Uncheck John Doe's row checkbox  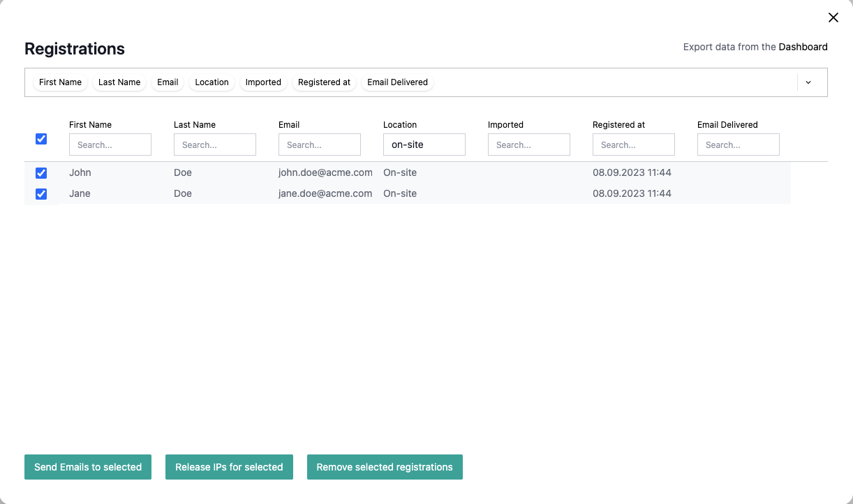(x=41, y=172)
